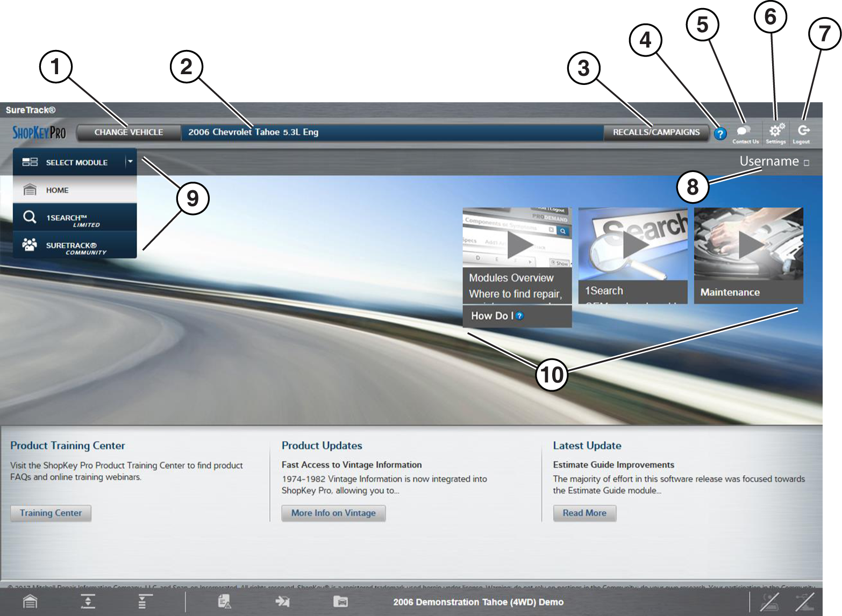The image size is (842, 616).
Task: Expand the Select Module dropdown arrow
Action: point(130,162)
